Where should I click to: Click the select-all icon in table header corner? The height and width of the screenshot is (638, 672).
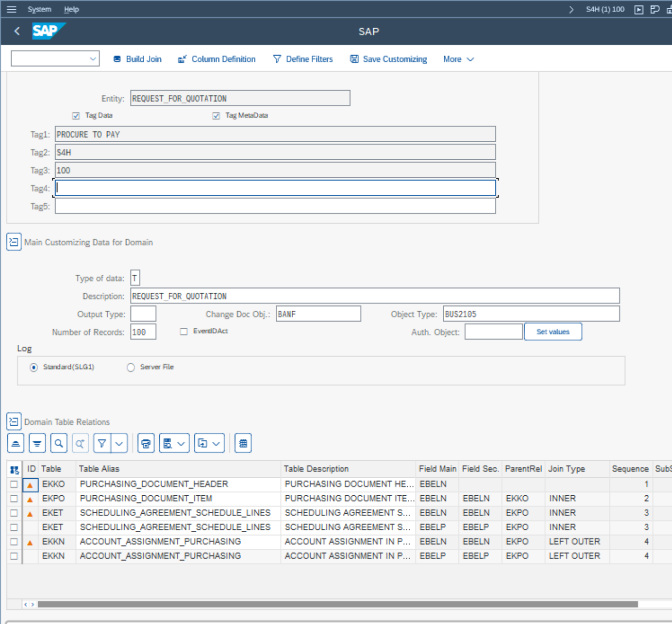[x=15, y=470]
